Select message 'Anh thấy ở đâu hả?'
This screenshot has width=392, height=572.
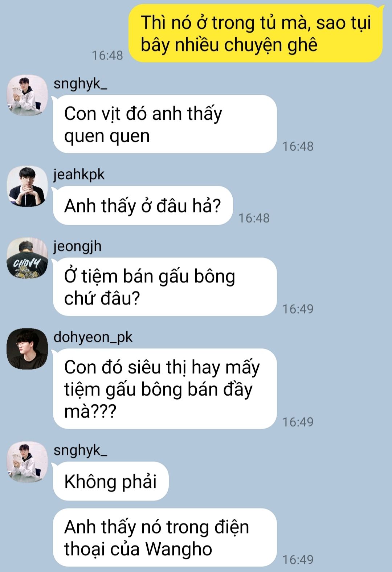click(143, 205)
